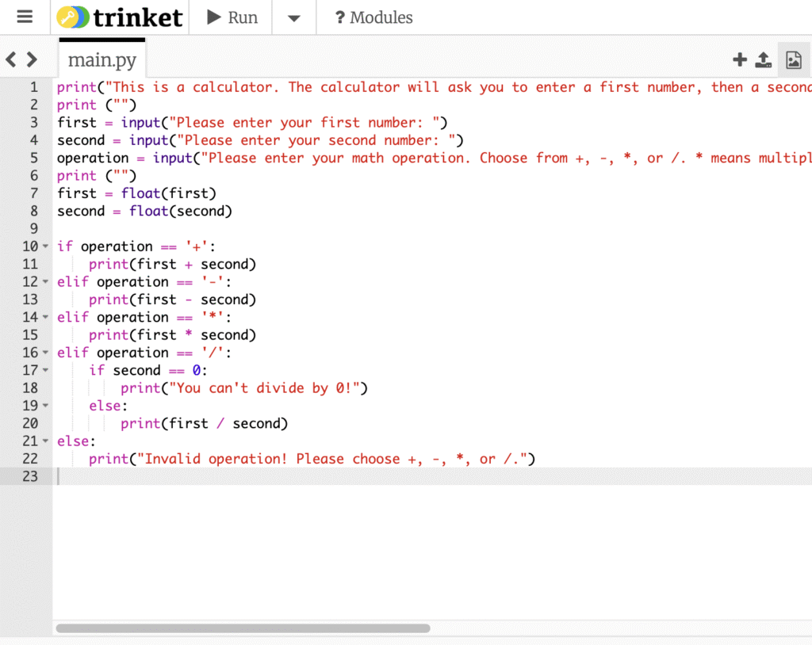
Task: Open the hamburger menu
Action: tap(25, 17)
